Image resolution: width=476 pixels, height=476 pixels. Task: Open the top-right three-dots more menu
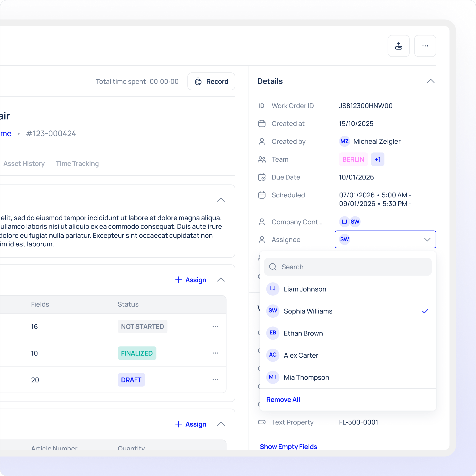coord(425,46)
